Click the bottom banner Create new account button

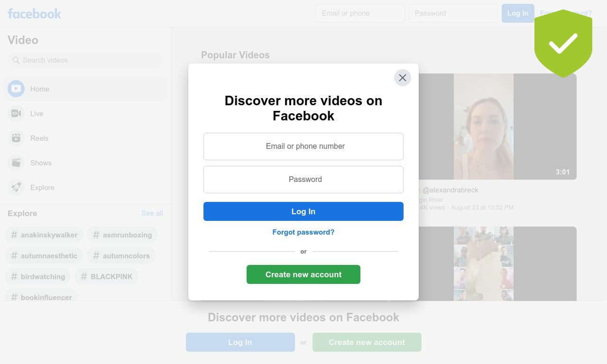click(367, 342)
